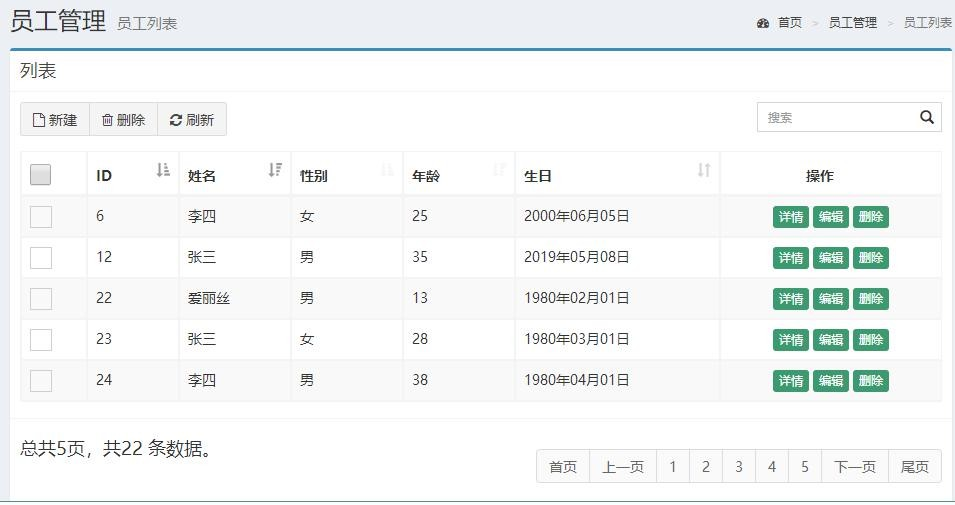
Task: Toggle the select-all header checkbox
Action: pos(41,175)
